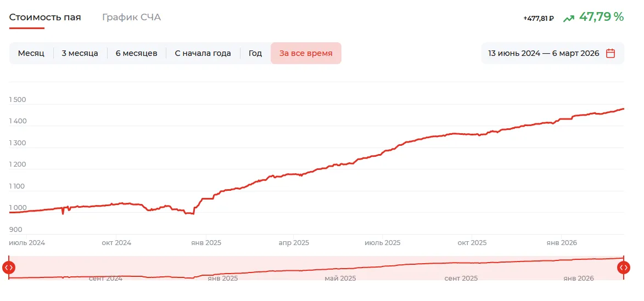Choose the 3 месяца period

pyautogui.click(x=80, y=53)
